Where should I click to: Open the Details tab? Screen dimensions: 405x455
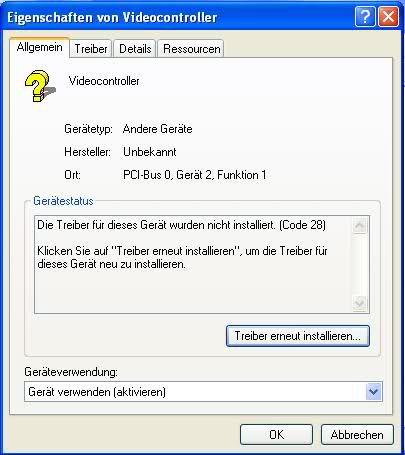(135, 49)
